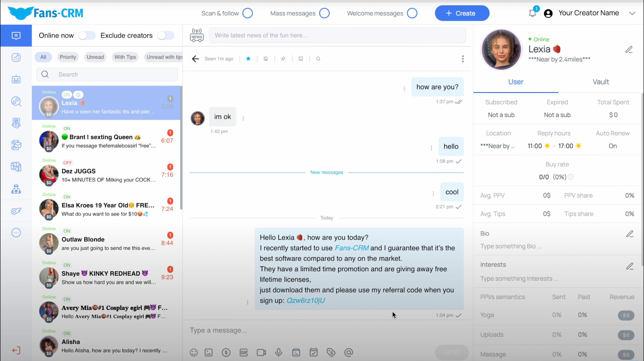Click the Mass messages icon
The image size is (644, 361).
click(324, 13)
